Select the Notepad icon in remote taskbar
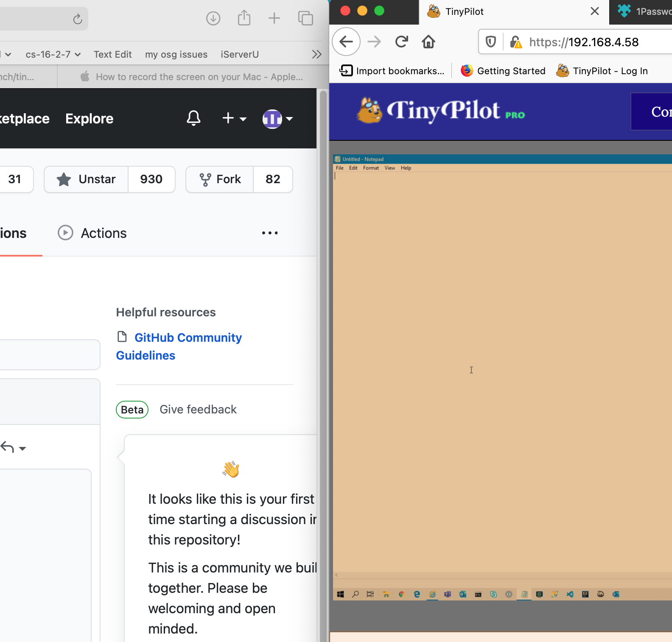This screenshot has height=642, width=672. pyautogui.click(x=524, y=594)
